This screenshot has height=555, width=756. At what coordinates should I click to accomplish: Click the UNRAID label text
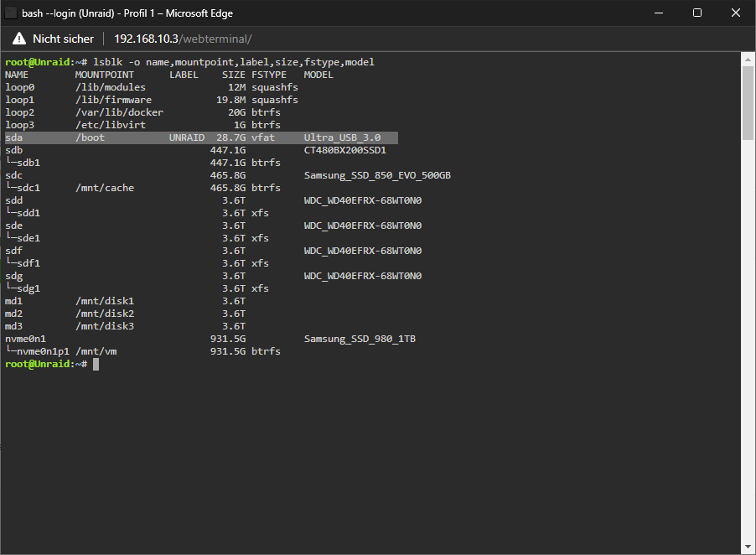click(x=187, y=137)
